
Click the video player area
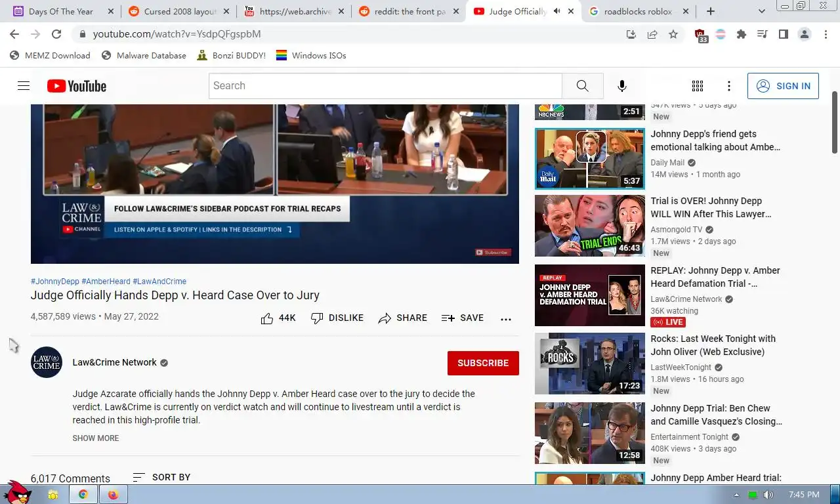tap(274, 184)
